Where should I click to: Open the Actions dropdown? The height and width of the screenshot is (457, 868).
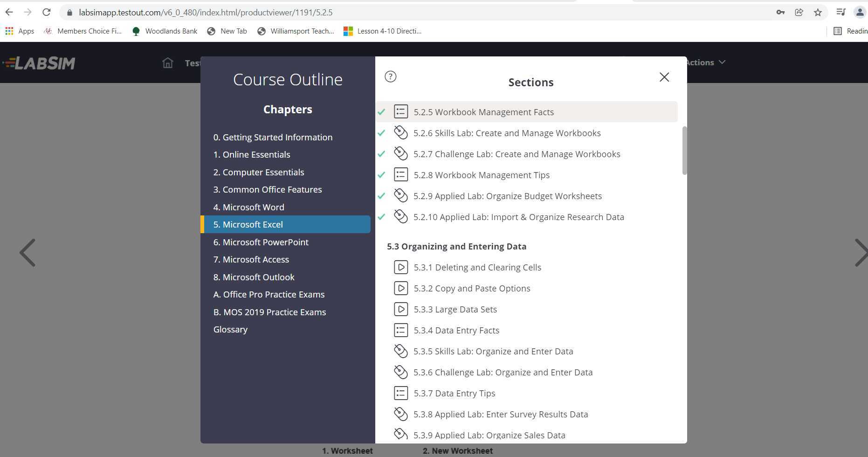(704, 62)
